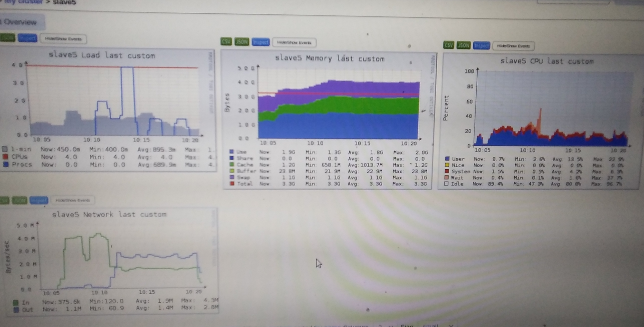The image size is (644, 327).
Task: Inspect the slave5 CPU graph
Action: point(481,46)
